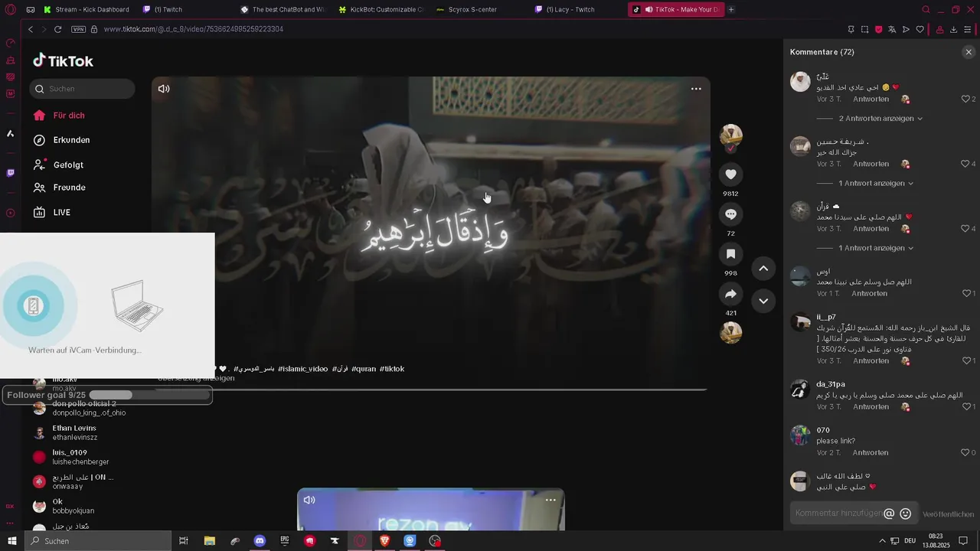
Task: Follow the author via red plus badge
Action: (730, 148)
